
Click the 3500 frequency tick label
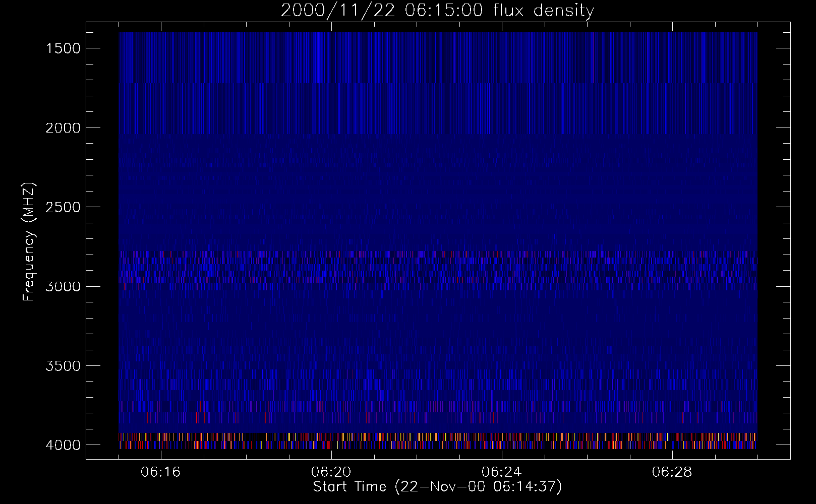click(x=63, y=366)
